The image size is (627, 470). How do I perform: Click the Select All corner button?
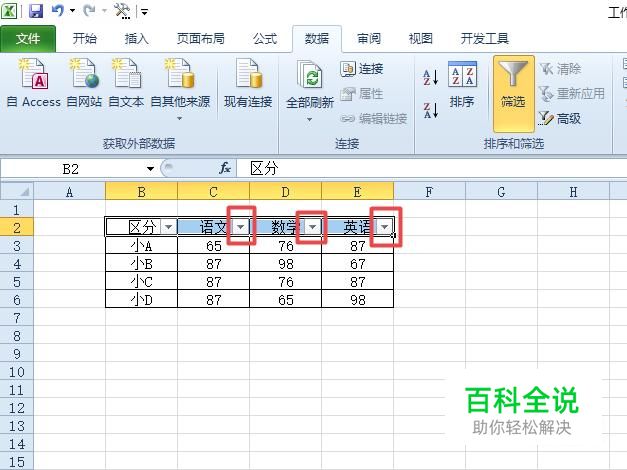(x=17, y=192)
